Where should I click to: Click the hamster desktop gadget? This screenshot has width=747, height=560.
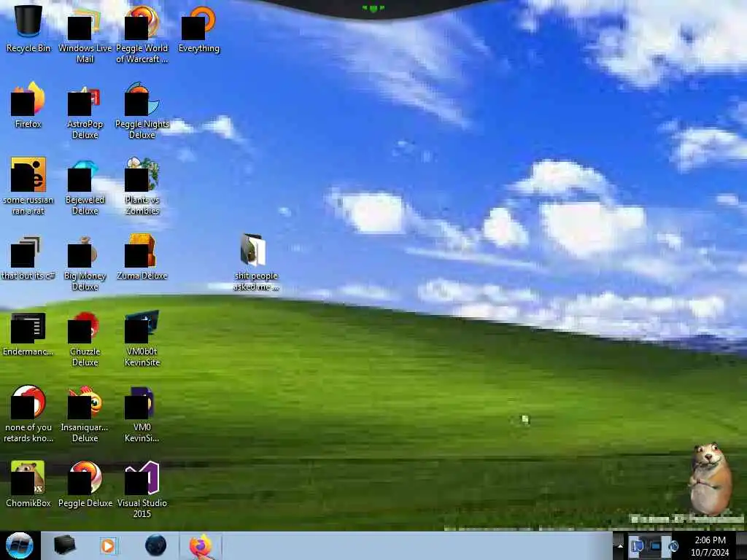pos(710,478)
